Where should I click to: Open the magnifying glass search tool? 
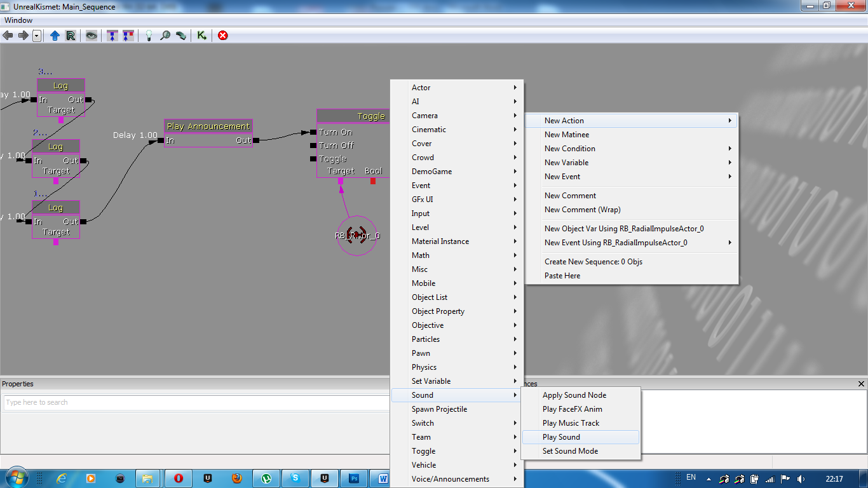[x=165, y=36]
